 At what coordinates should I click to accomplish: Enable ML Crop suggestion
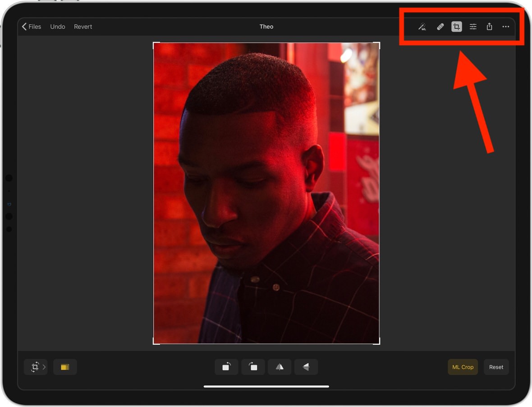coord(463,367)
